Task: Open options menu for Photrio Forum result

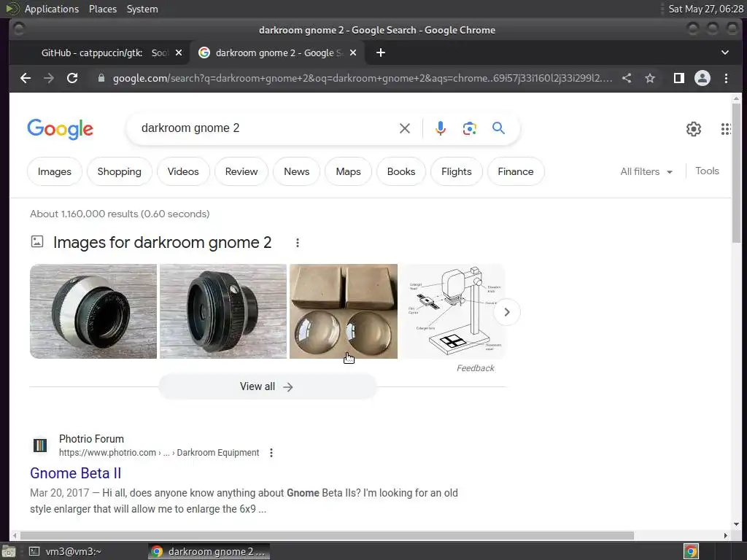Action: click(271, 453)
